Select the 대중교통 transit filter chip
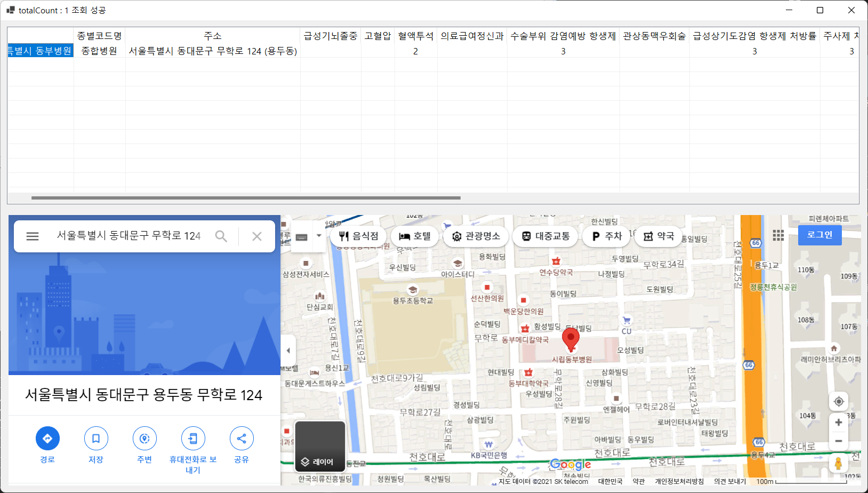Image resolution: width=868 pixels, height=493 pixels. 545,236
